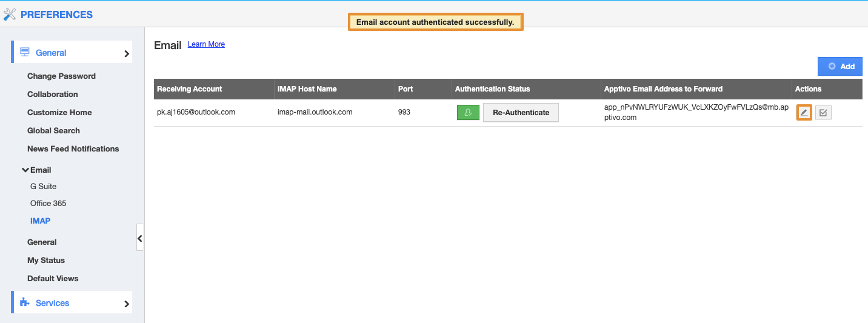This screenshot has width=868, height=323.
Task: Click the pk.aj1605@outlook.com cell
Action: [x=196, y=112]
